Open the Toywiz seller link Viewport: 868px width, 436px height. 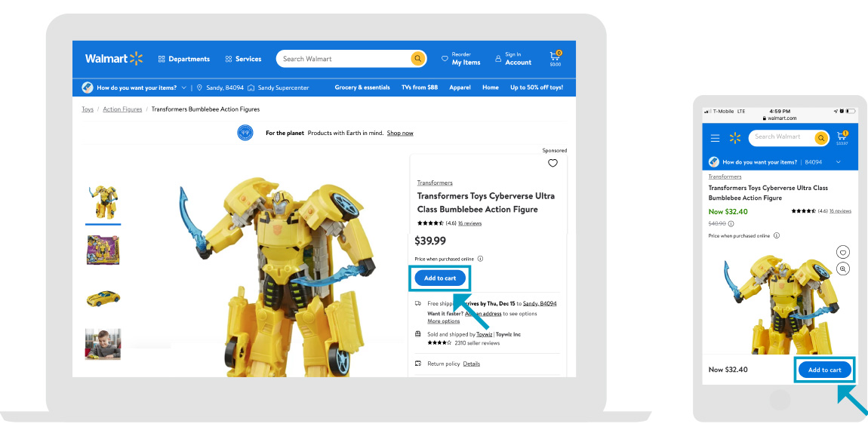484,334
